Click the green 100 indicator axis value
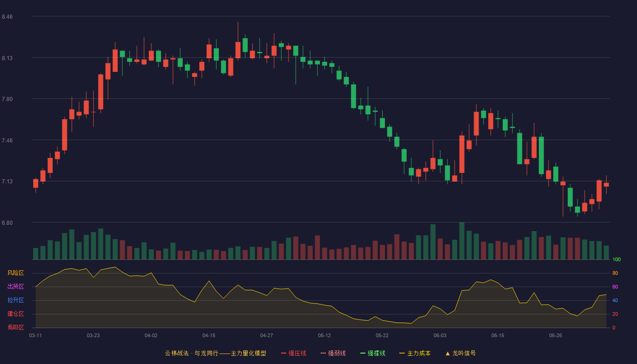 pyautogui.click(x=617, y=260)
